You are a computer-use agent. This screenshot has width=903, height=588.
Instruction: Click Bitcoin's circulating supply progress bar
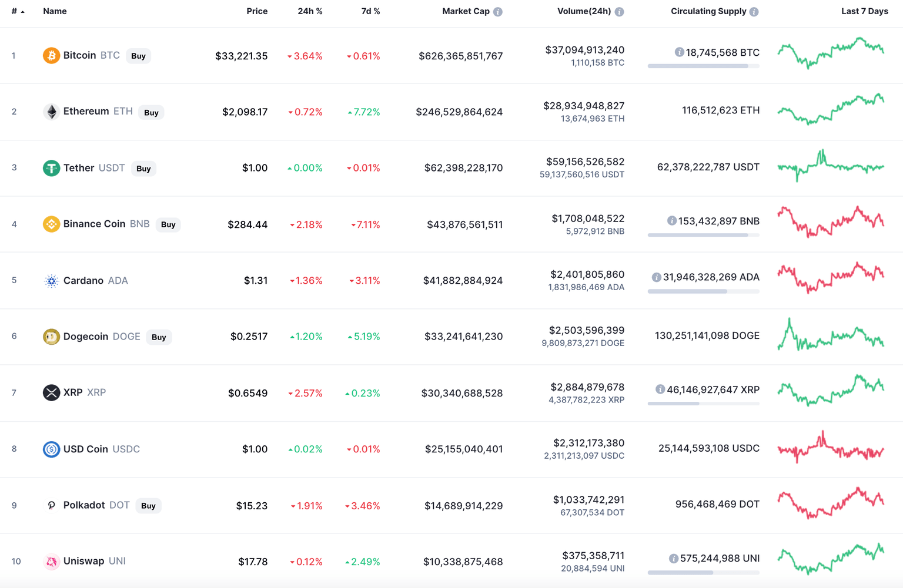click(x=703, y=66)
